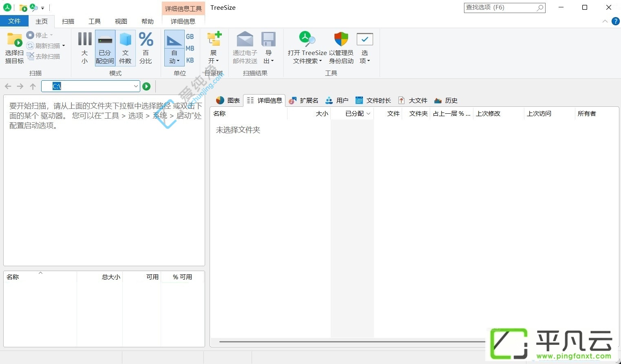
Task: Sort by Percent of parent column
Action: (x=452, y=114)
